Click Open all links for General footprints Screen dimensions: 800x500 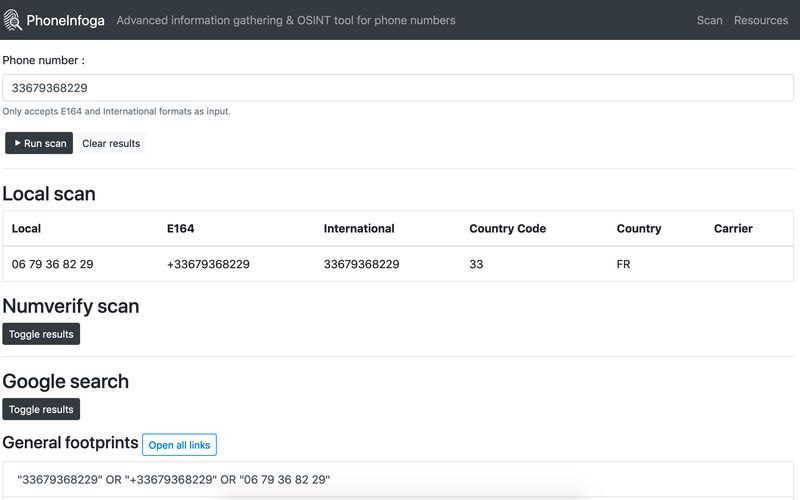[x=179, y=445]
